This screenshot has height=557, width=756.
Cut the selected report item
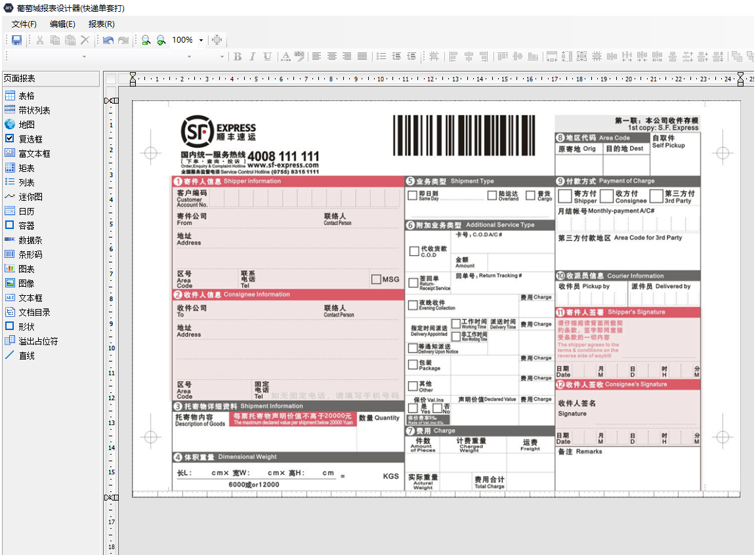40,40
